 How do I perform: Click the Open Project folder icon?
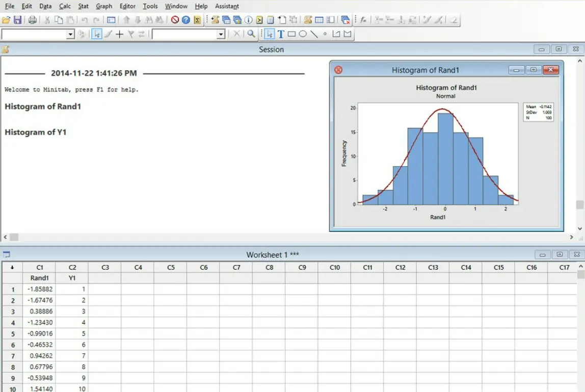[6, 20]
